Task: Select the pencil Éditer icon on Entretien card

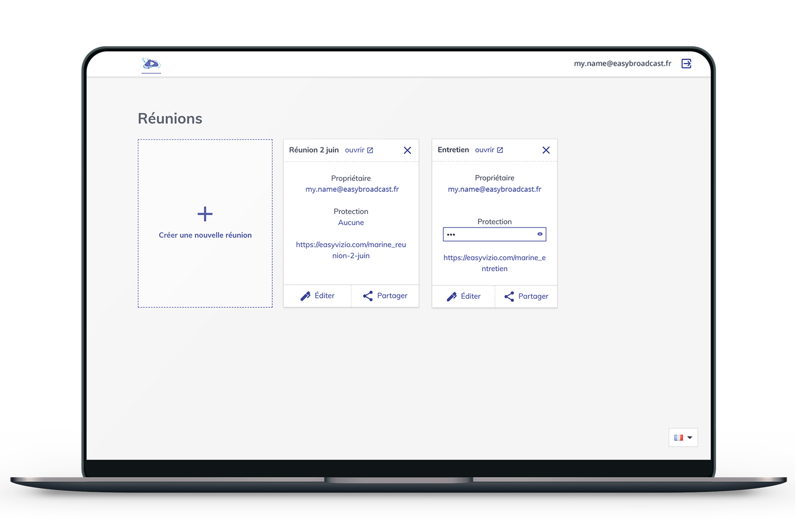Action: [x=452, y=296]
